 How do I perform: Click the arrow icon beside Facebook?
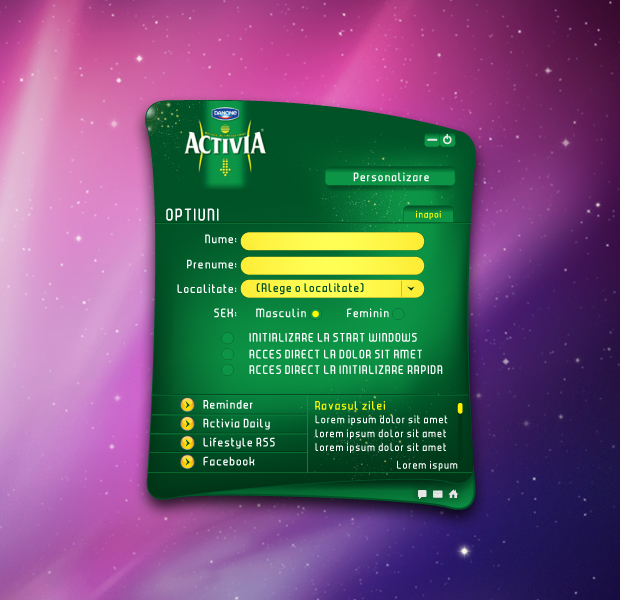[187, 462]
